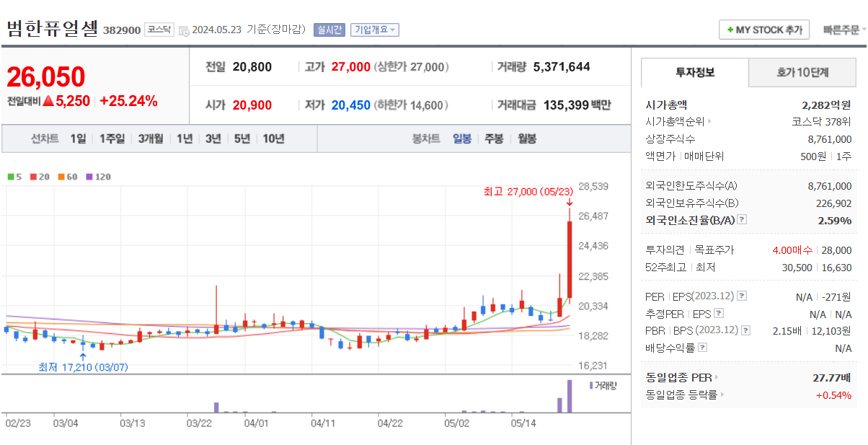Viewport: 868px width, 445px height.
Task: Click the 코스닥 market label
Action: pyautogui.click(x=159, y=30)
